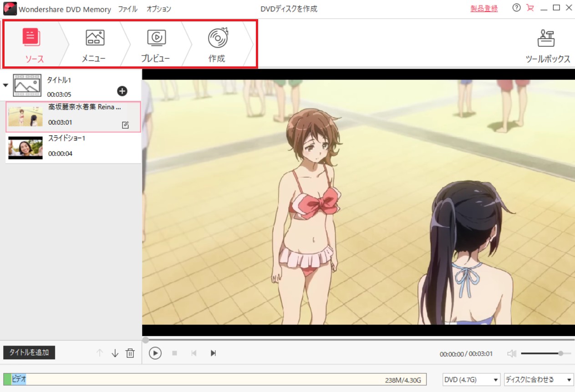
Task: Click the タイトル1 duration 00:03:05 text
Action: point(59,94)
